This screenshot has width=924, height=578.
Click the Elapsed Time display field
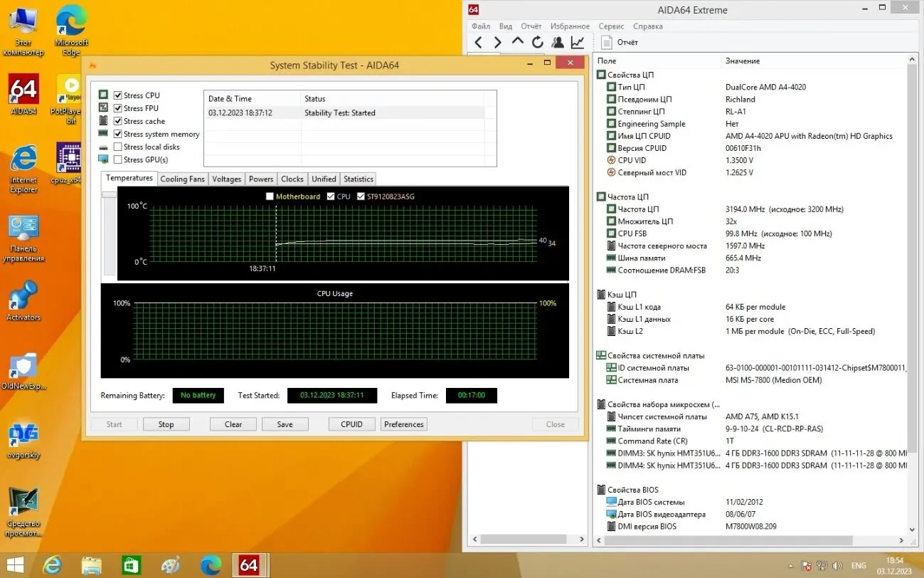pos(471,395)
